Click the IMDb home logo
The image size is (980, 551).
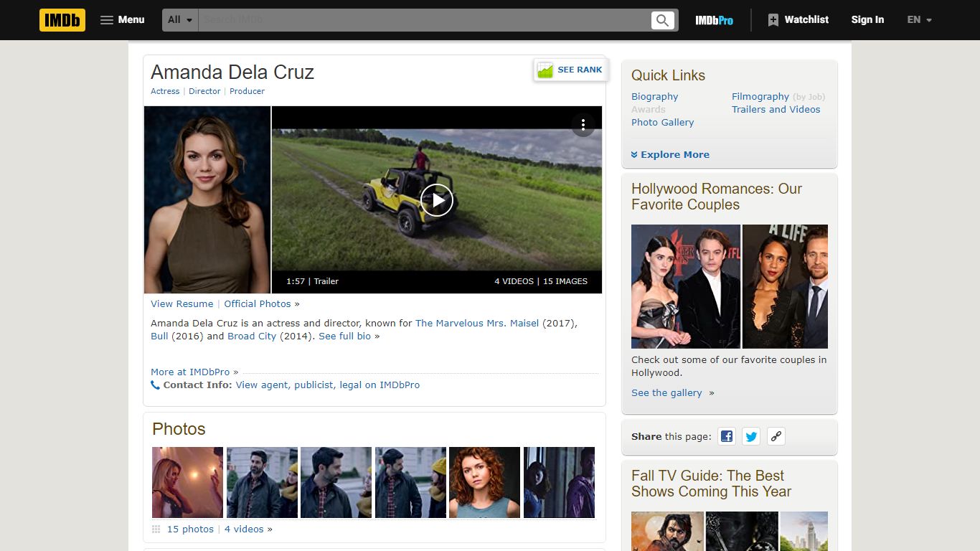[62, 20]
